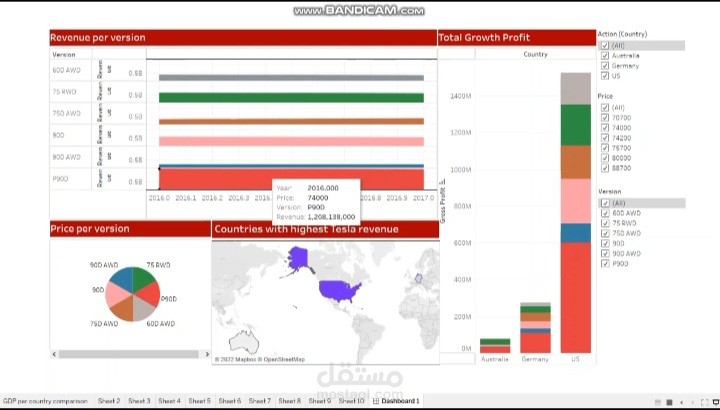The image size is (720, 410).
Task: Open the Sheet 7 tab
Action: click(x=259, y=401)
